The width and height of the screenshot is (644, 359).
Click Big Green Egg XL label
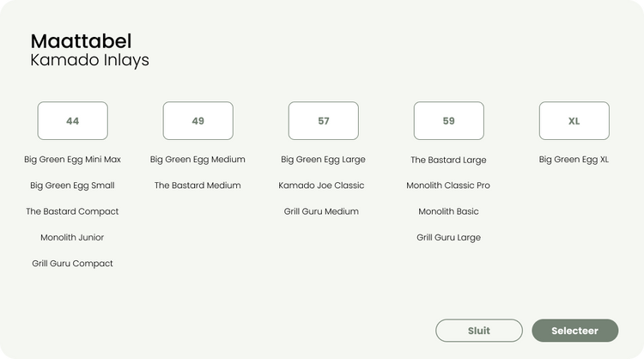point(574,160)
